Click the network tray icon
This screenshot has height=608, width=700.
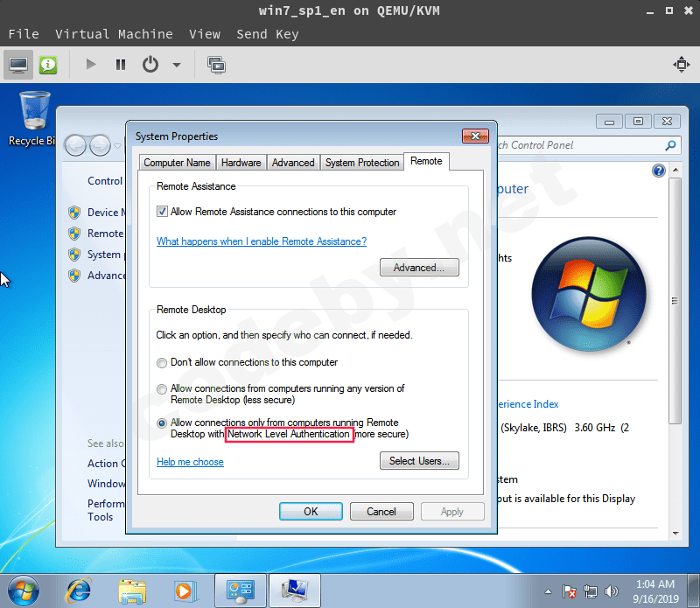point(590,591)
